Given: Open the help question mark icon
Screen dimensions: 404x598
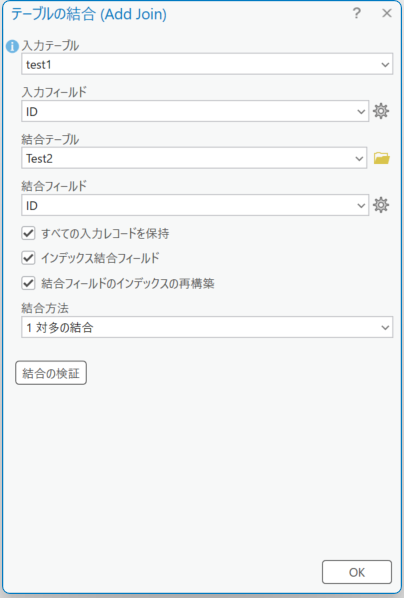Looking at the screenshot, I should (356, 14).
